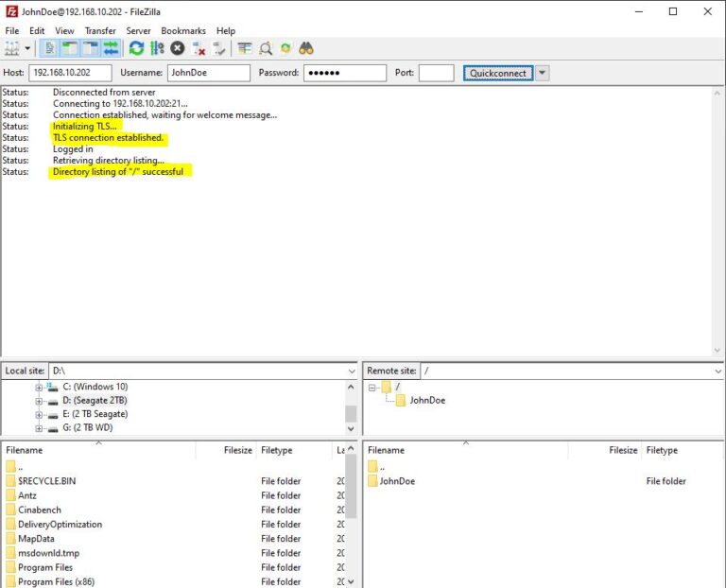726x588 pixels.
Task: Click the process queue toolbar icon
Action: pyautogui.click(x=157, y=48)
